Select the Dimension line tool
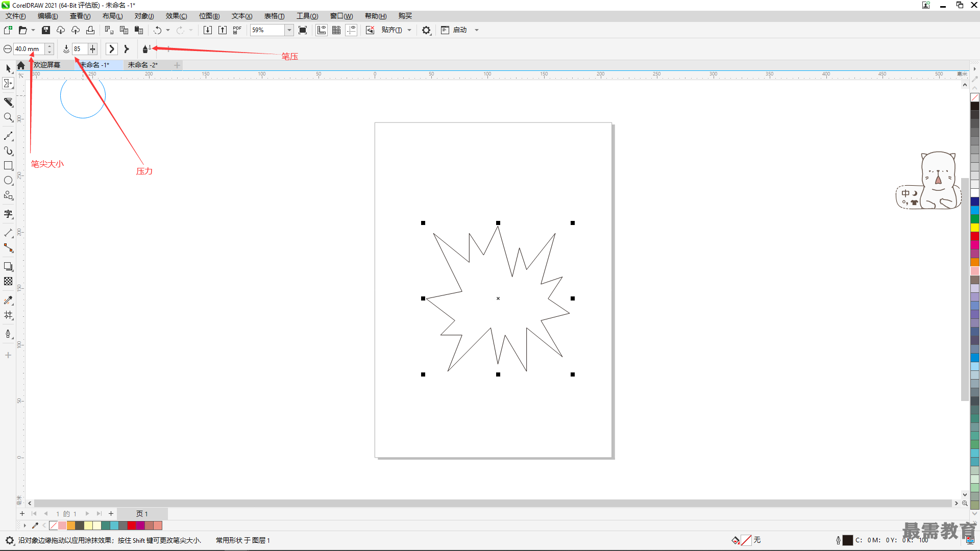This screenshot has height=551, width=980. tap(8, 233)
